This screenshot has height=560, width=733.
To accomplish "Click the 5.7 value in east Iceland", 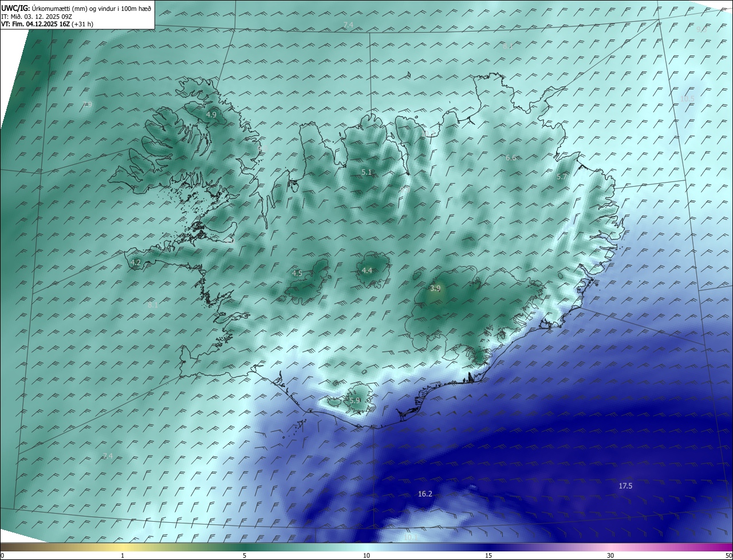I will pos(562,177).
